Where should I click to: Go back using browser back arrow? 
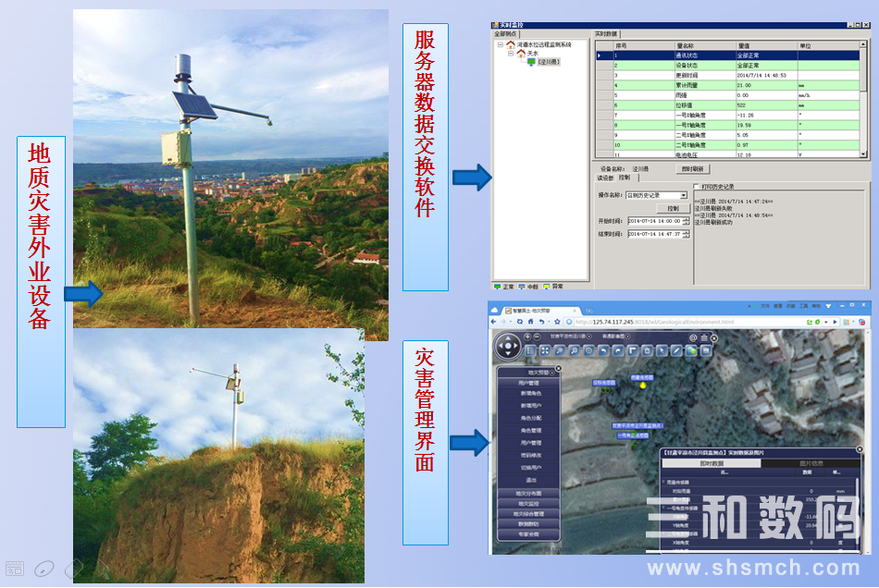[494, 322]
